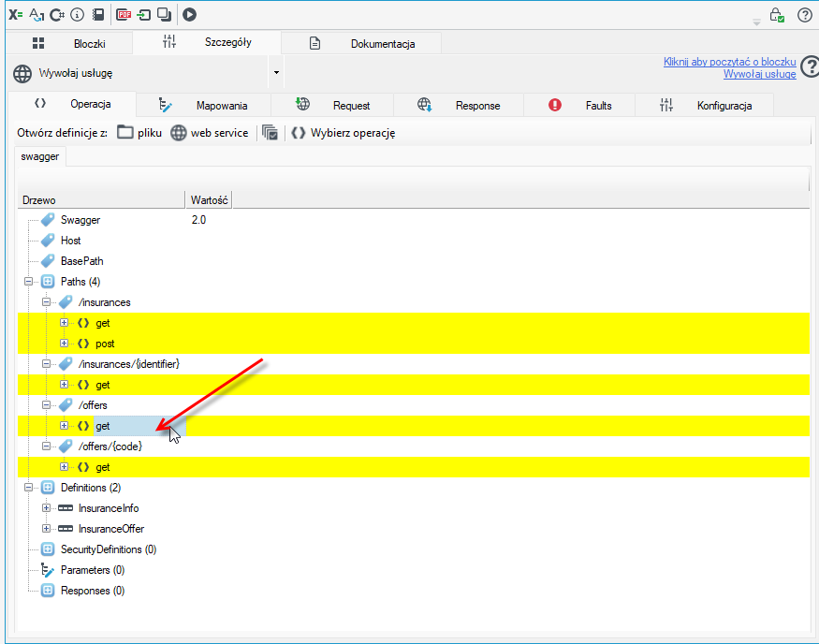Click the stacked windows checkmark icon

(270, 133)
